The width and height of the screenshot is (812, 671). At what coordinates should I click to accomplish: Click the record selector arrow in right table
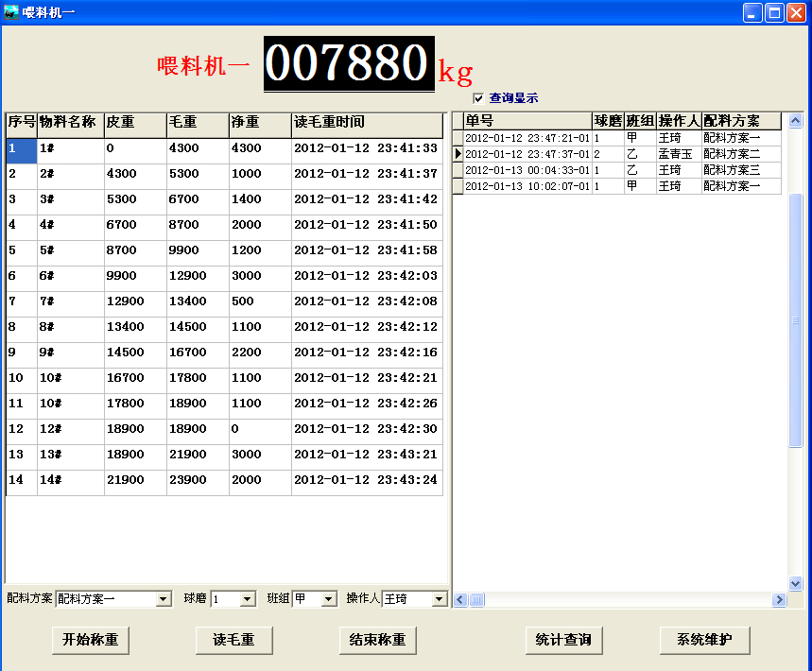click(459, 154)
